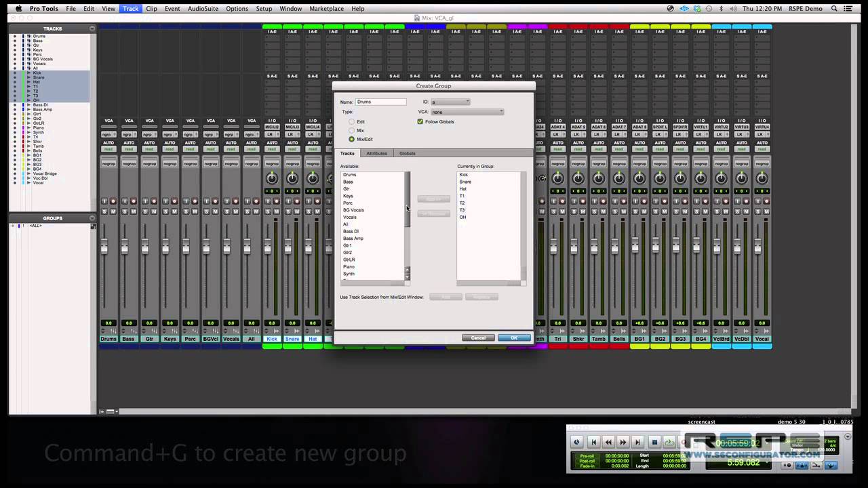Click the << Remove button
This screenshot has width=868, height=488.
[433, 213]
